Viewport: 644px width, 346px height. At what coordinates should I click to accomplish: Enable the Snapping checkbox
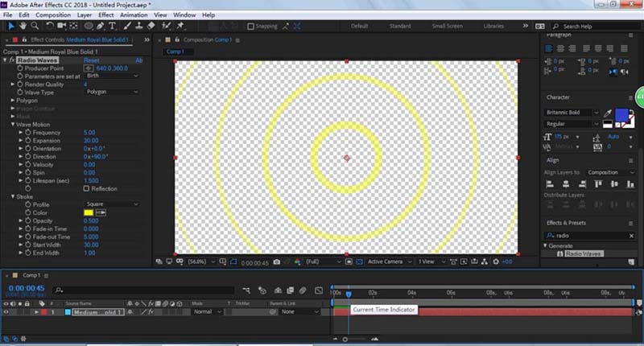click(250, 27)
